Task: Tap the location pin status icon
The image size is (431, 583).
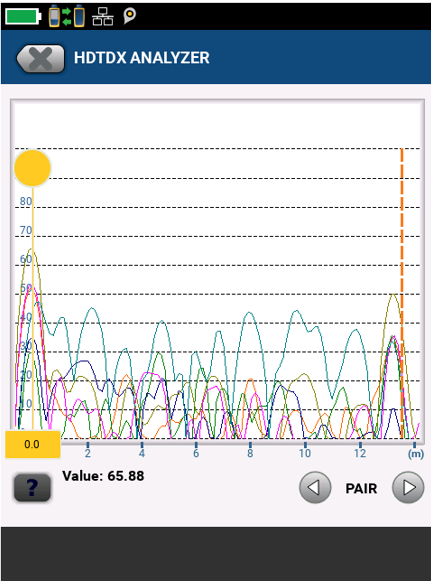Action: pos(129,16)
